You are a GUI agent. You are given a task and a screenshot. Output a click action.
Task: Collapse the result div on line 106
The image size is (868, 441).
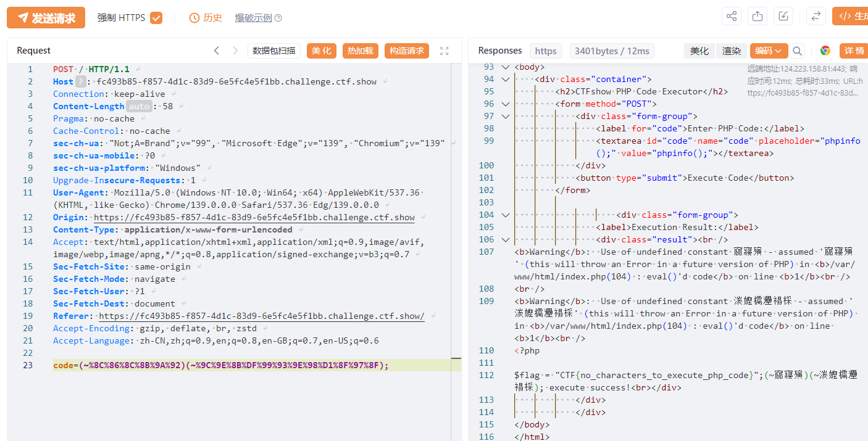coord(506,239)
